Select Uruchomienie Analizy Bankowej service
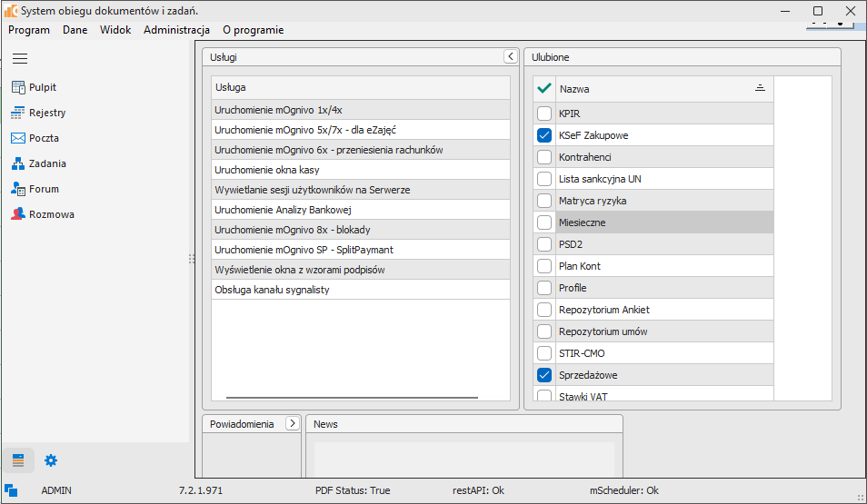This screenshot has width=867, height=504. click(361, 210)
